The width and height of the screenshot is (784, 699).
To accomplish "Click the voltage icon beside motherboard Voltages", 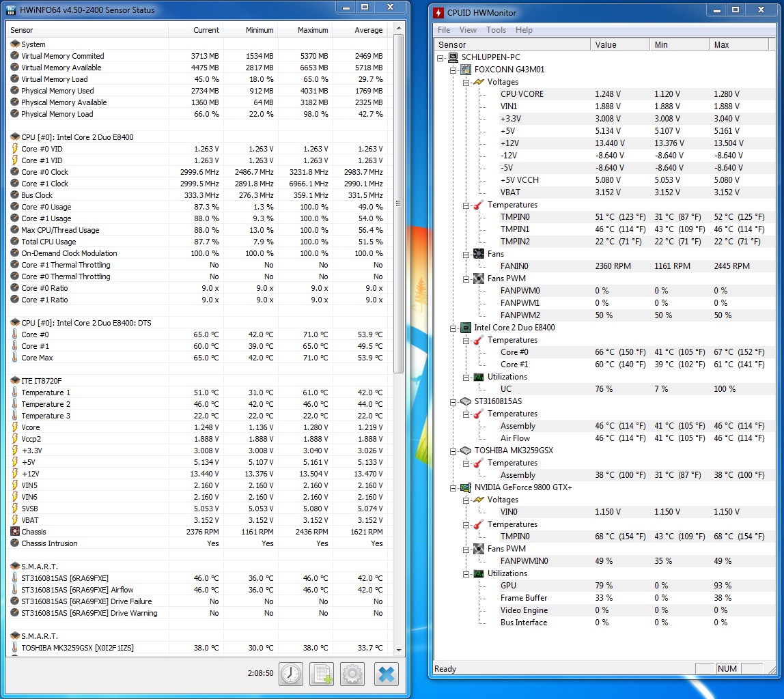I will pos(479,81).
